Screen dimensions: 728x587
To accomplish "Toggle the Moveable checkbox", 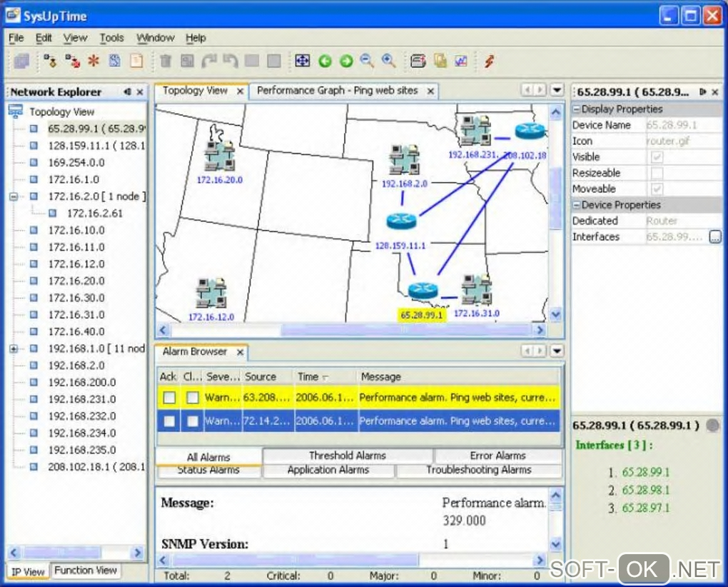I will (x=657, y=189).
